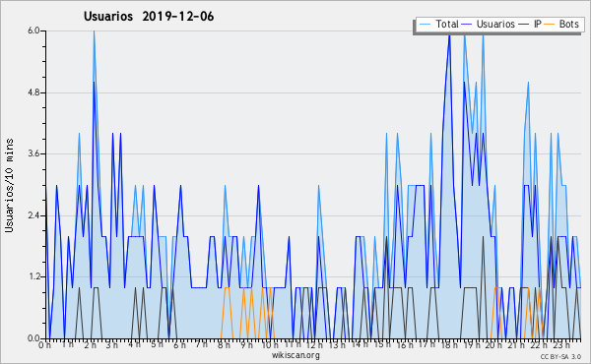Viewport: 591px width, 364px height.
Task: Click the Usuarios legend entry
Action: pos(489,24)
